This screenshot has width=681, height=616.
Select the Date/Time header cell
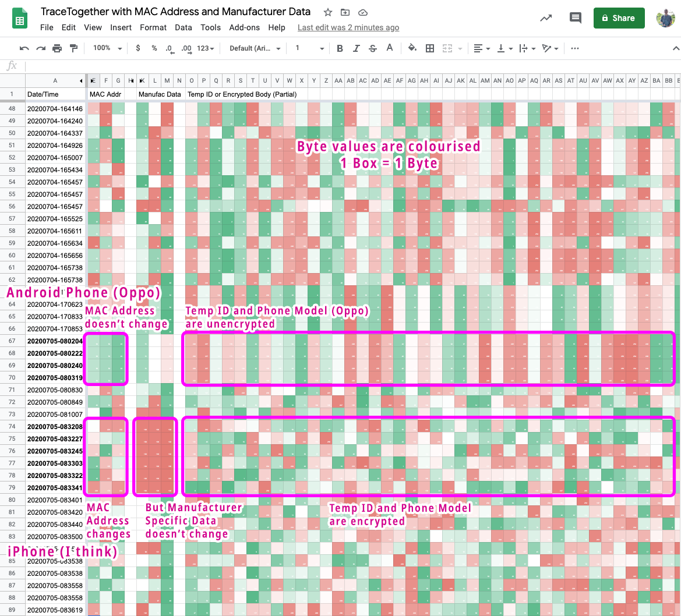point(55,94)
